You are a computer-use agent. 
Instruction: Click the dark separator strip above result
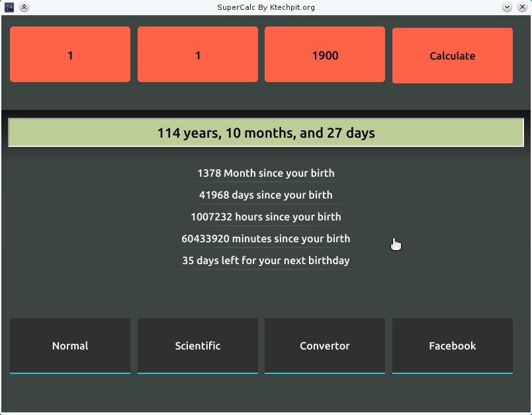[266, 114]
